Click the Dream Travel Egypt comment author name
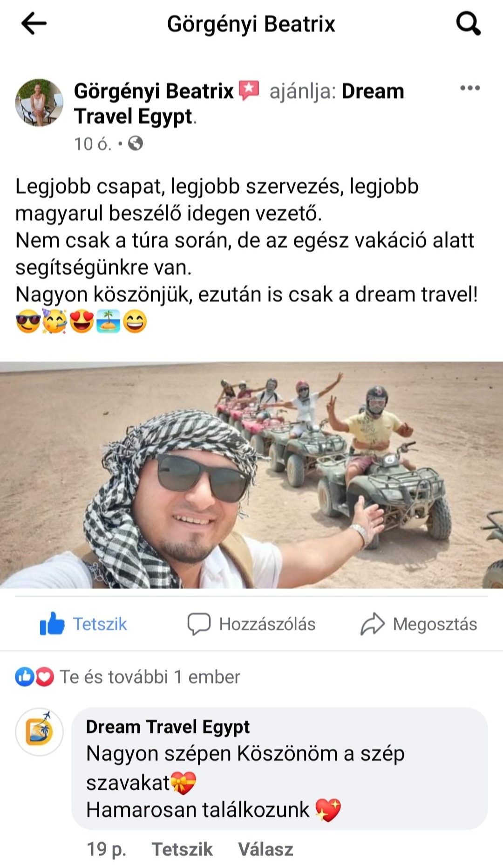 [168, 727]
